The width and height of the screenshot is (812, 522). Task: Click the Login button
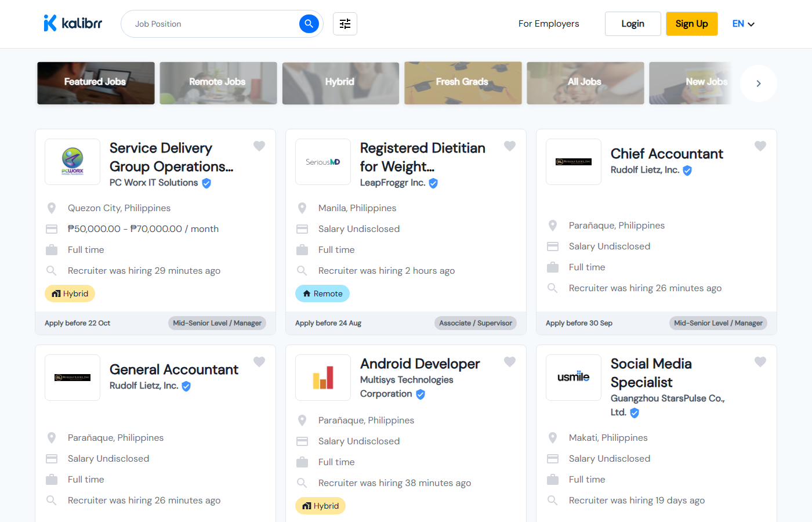tap(633, 24)
